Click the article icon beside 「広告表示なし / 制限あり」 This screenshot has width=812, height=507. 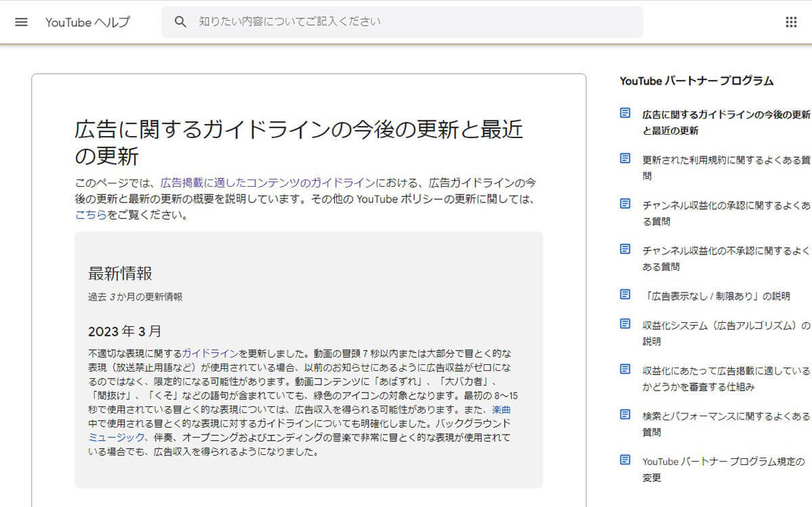(625, 294)
